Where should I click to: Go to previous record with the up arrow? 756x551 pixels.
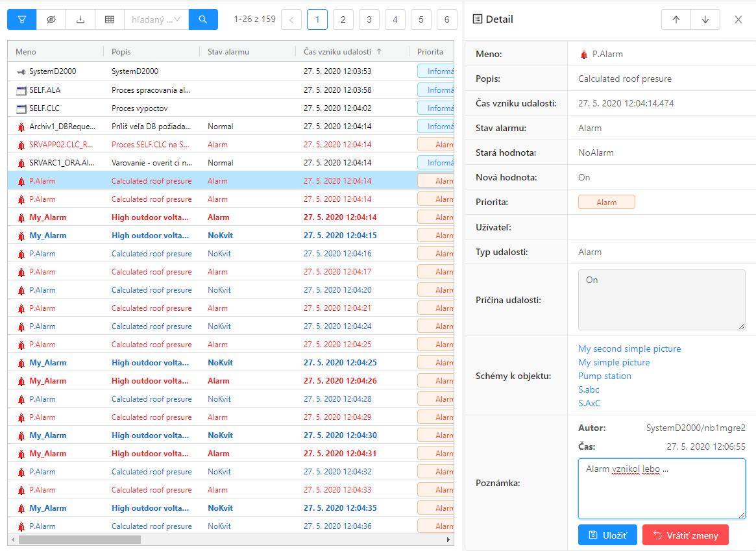676,19
